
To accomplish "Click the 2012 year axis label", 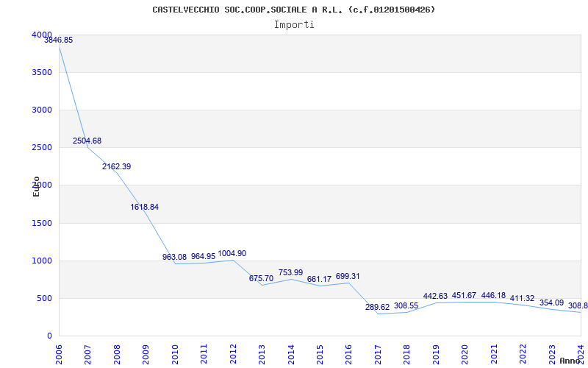I will [233, 355].
